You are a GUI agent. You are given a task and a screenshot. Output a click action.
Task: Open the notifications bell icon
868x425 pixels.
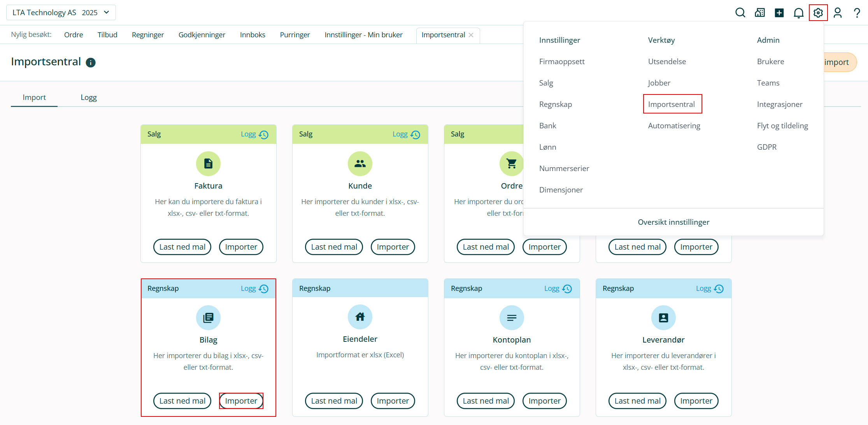(x=798, y=13)
